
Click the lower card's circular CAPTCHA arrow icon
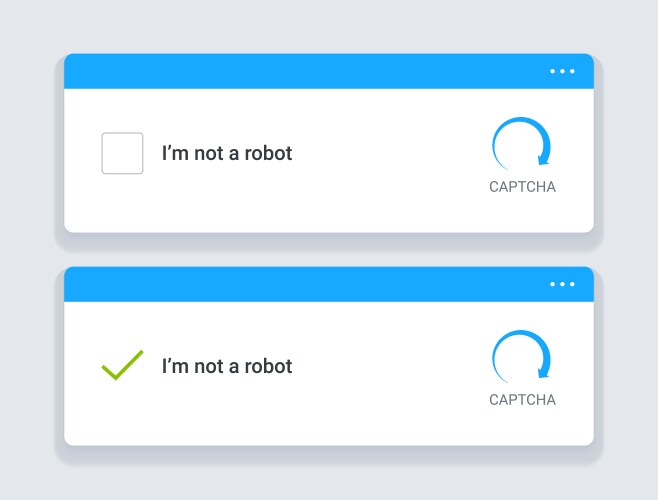tap(521, 359)
